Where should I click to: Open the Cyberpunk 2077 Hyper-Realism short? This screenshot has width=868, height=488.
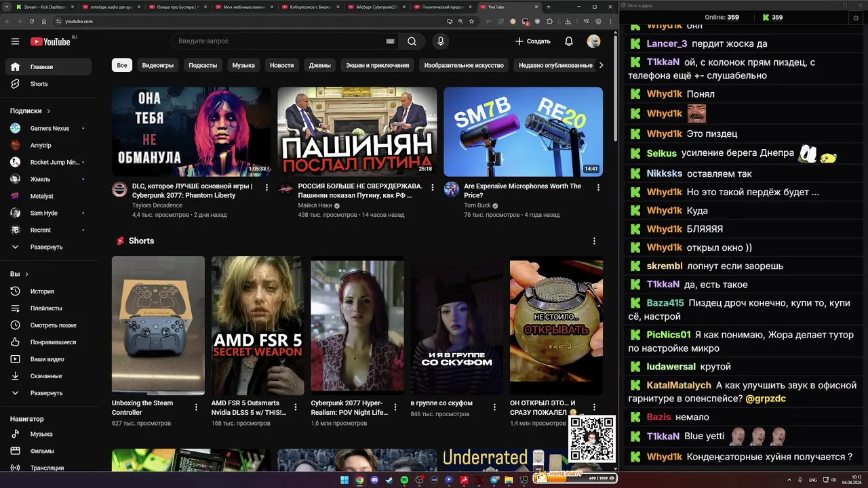(357, 325)
